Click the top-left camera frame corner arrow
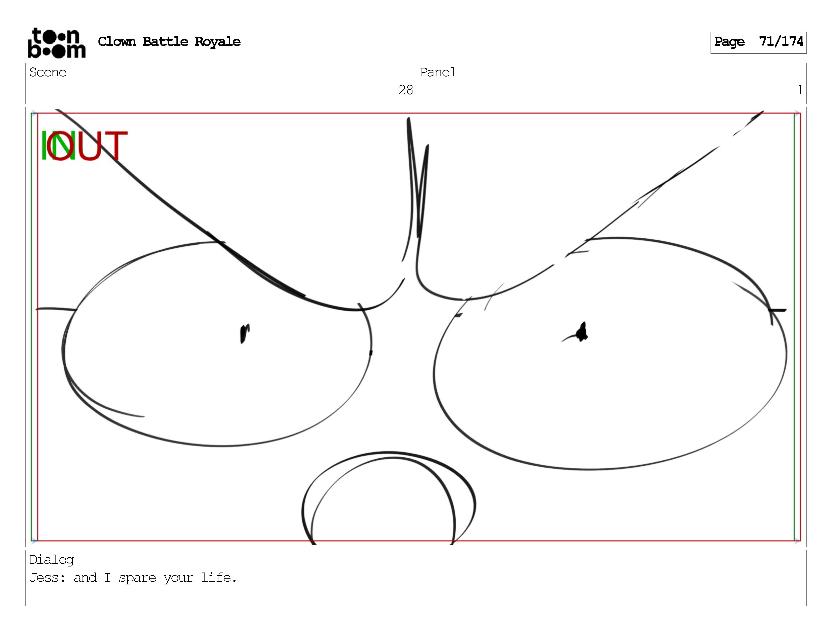Image resolution: width=833 pixels, height=644 pixels. pos(34,113)
